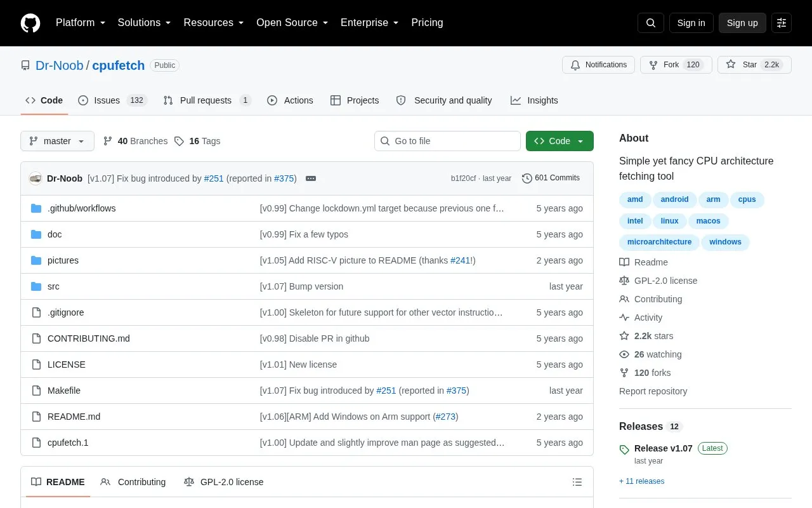The width and height of the screenshot is (812, 508).
Task: Open the cpufetch.1 file
Action: tap(68, 443)
